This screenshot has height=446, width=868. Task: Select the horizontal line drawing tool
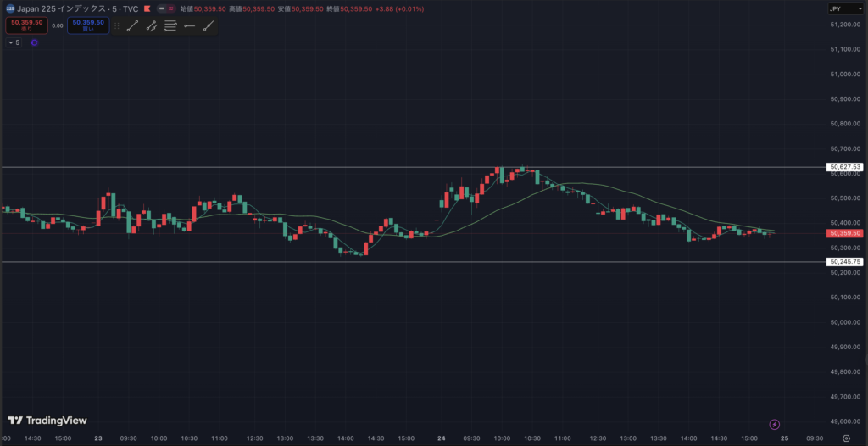coord(189,26)
